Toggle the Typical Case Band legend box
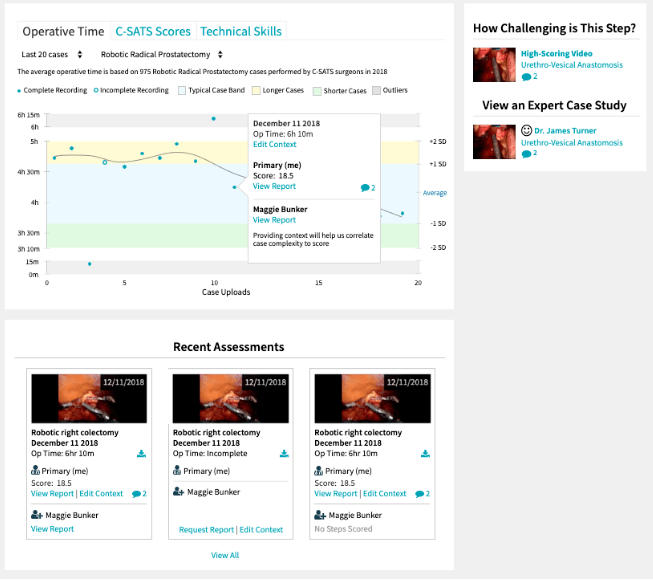This screenshot has width=653, height=581. (x=181, y=91)
